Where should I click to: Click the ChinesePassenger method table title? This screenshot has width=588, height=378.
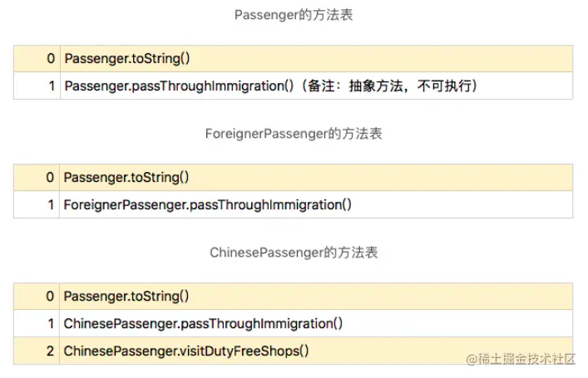click(x=294, y=253)
